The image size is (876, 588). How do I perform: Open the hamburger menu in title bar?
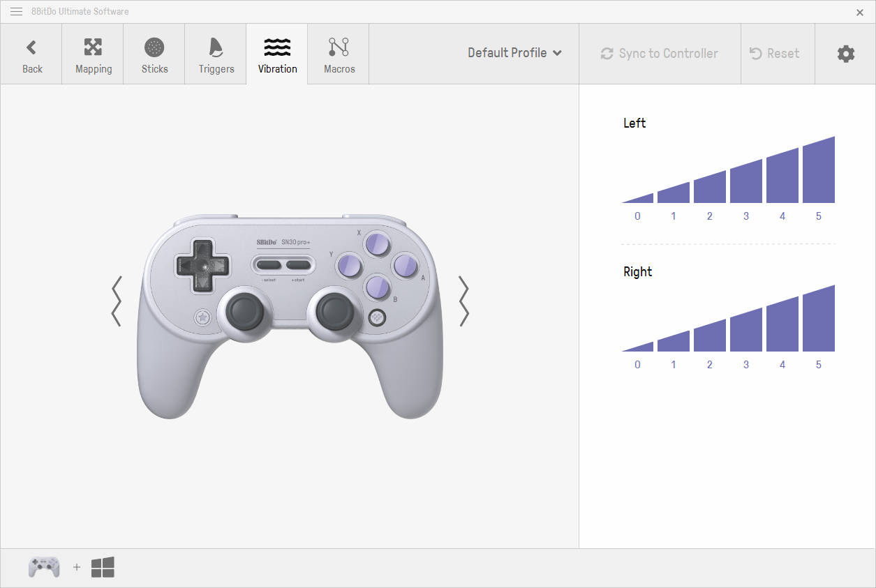pyautogui.click(x=16, y=12)
